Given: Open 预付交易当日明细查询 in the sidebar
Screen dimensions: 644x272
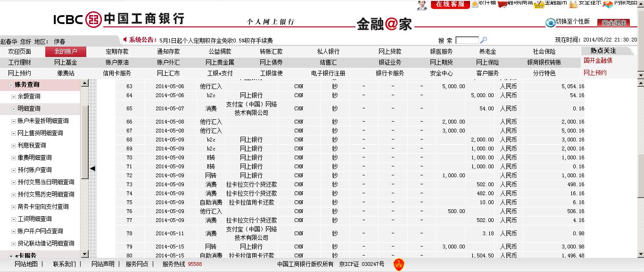Looking at the screenshot, I should click(x=46, y=182).
